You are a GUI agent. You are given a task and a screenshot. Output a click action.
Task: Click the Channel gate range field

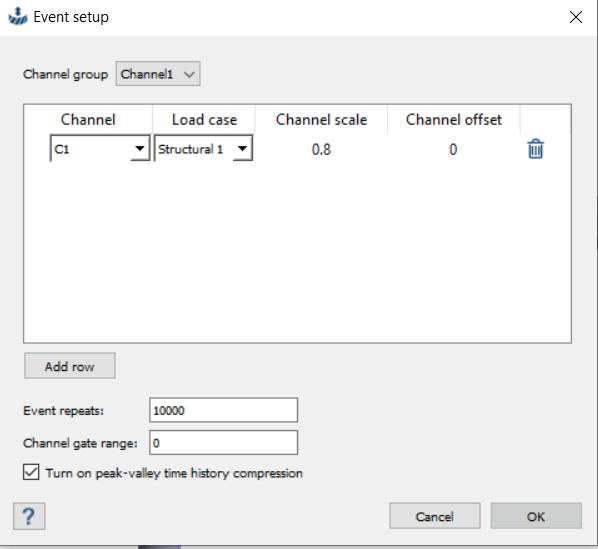pos(223,443)
